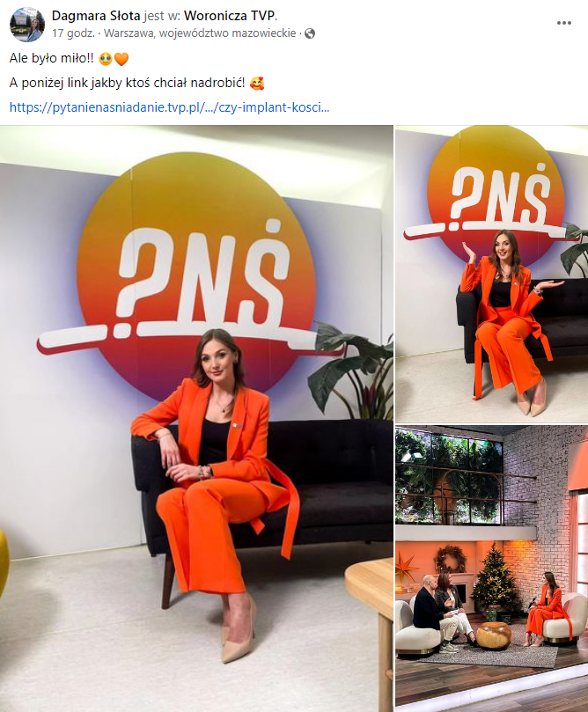
Task: Open the Dagmara Słota profile name link
Action: (96, 16)
